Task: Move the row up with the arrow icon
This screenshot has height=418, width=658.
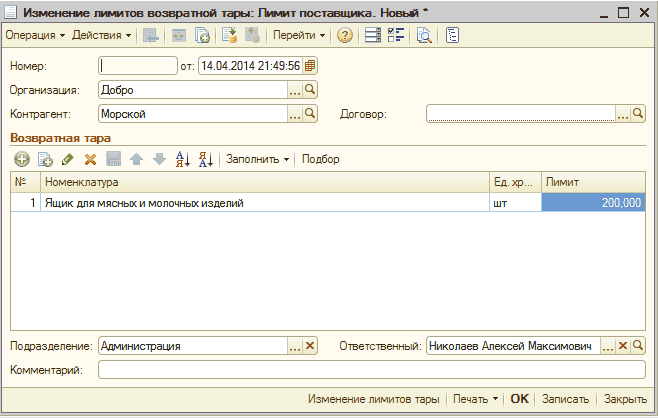Action: (136, 159)
